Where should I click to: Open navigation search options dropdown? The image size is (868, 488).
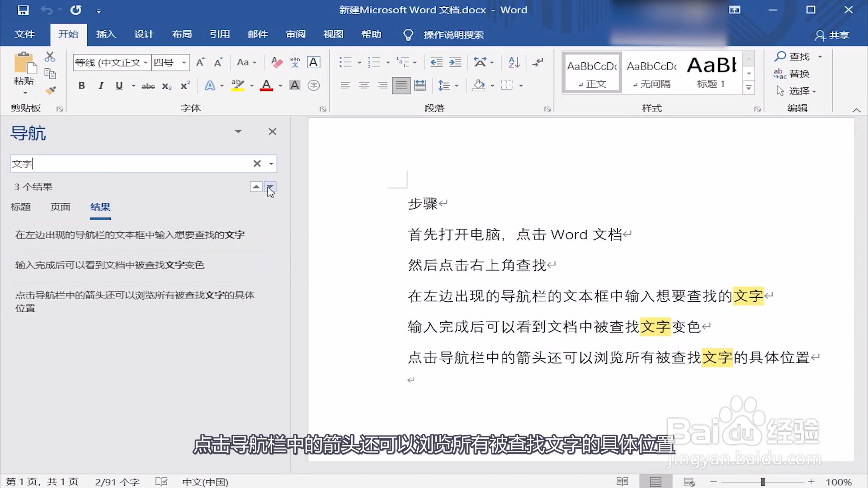[x=271, y=164]
